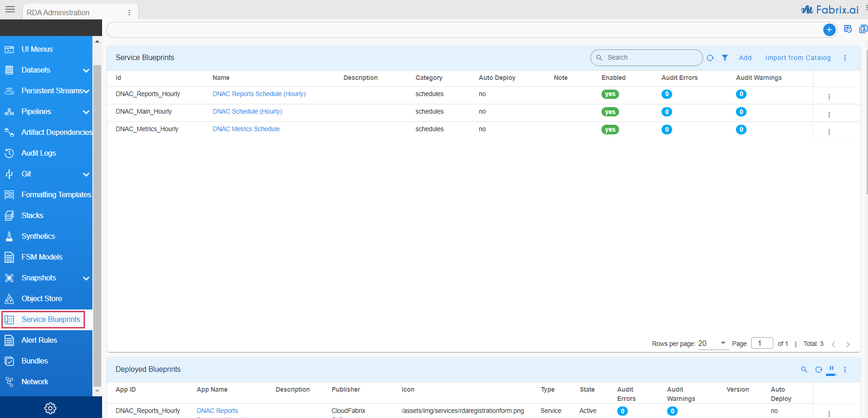Open Service Blueprints panel kebab menu

point(845,58)
